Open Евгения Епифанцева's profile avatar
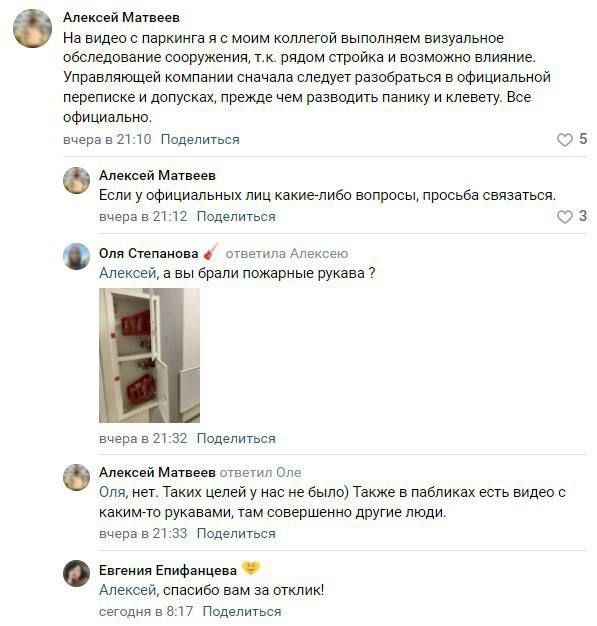 click(x=76, y=573)
